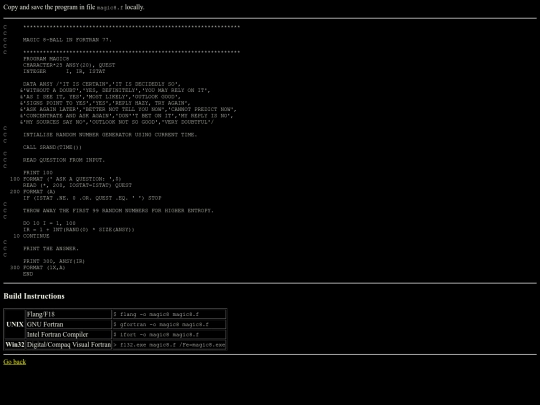This screenshot has height=405, width=540.
Task: Click the 200 FORMAT (A) line
Action: point(32,191)
